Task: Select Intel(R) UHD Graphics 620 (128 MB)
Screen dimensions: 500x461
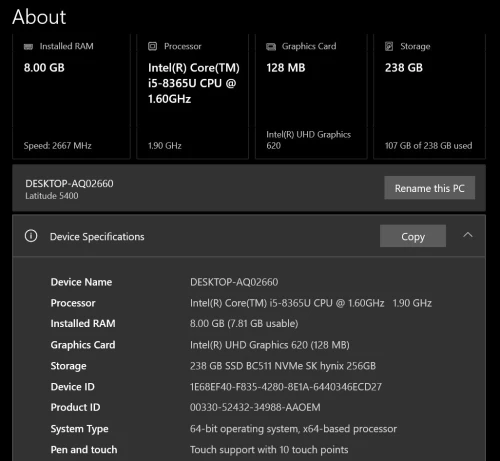Action: click(270, 345)
